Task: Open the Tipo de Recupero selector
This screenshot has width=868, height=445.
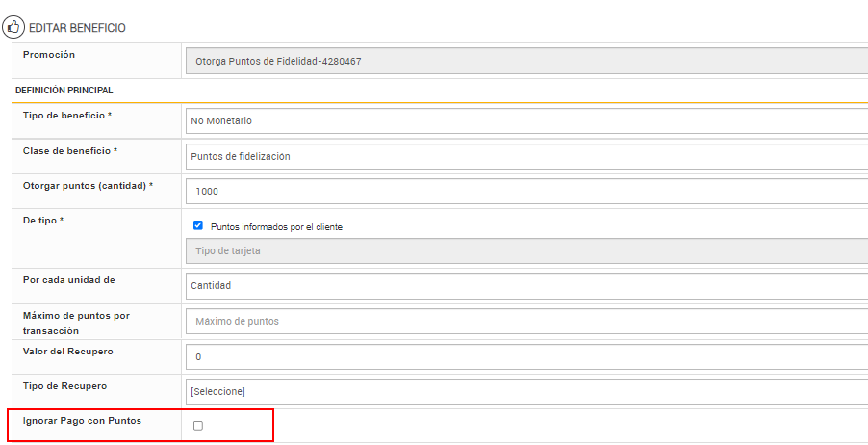Action: (x=526, y=391)
